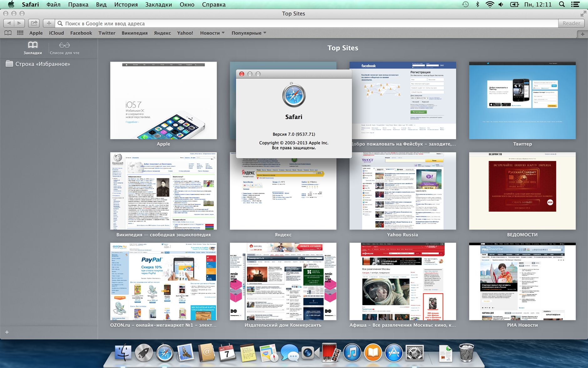Open the История menu
588x368 pixels.
coord(126,4)
